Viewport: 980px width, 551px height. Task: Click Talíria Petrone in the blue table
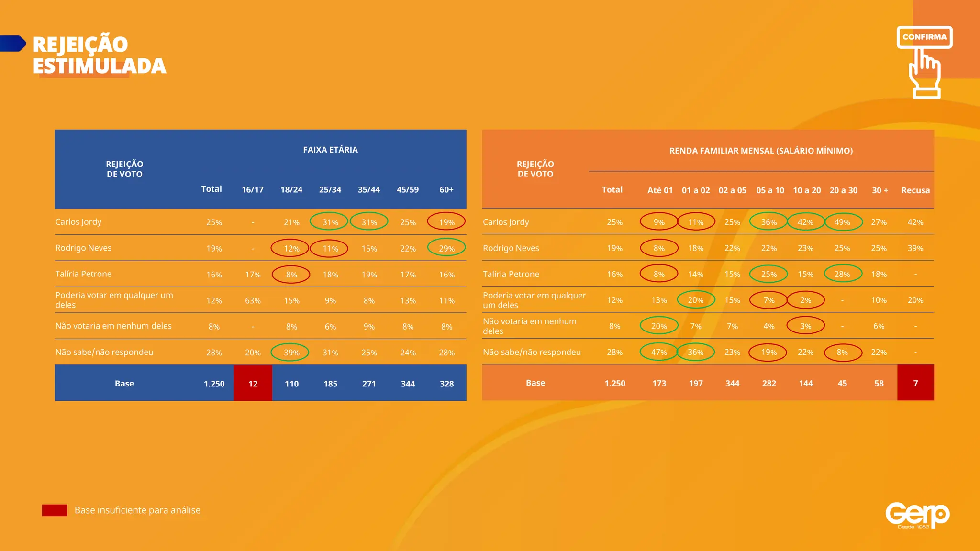click(83, 274)
